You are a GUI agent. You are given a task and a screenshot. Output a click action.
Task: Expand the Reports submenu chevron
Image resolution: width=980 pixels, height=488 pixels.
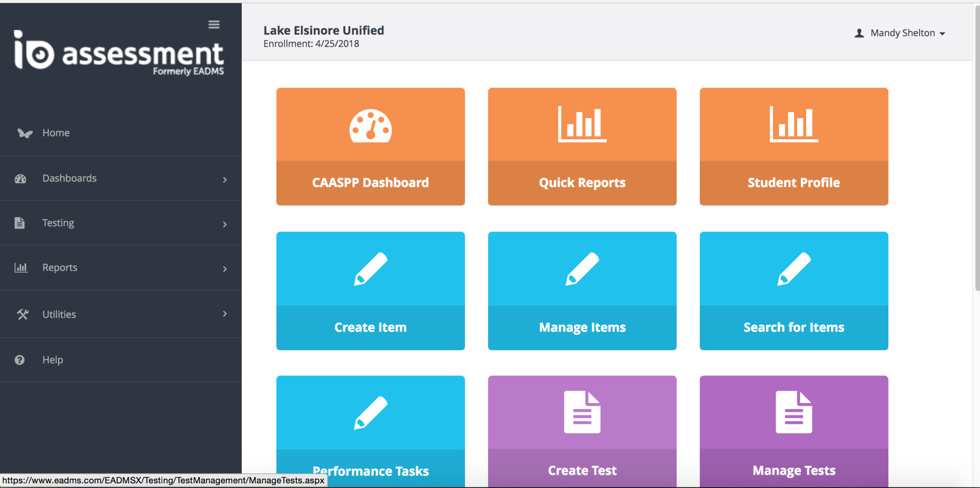pos(224,269)
